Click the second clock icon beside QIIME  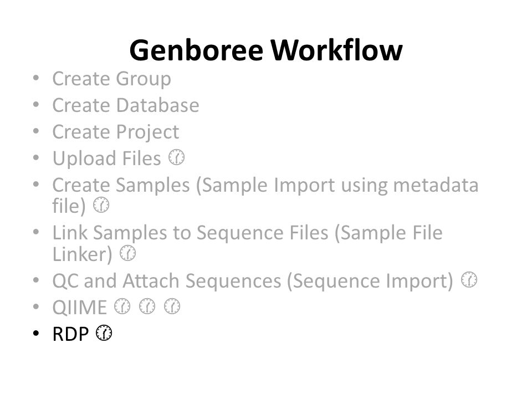[x=147, y=306]
